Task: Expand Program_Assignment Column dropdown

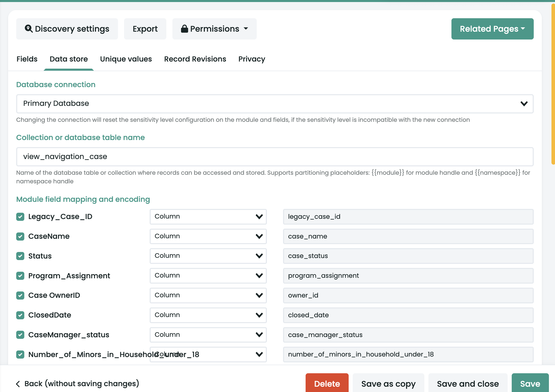Action: click(208, 276)
